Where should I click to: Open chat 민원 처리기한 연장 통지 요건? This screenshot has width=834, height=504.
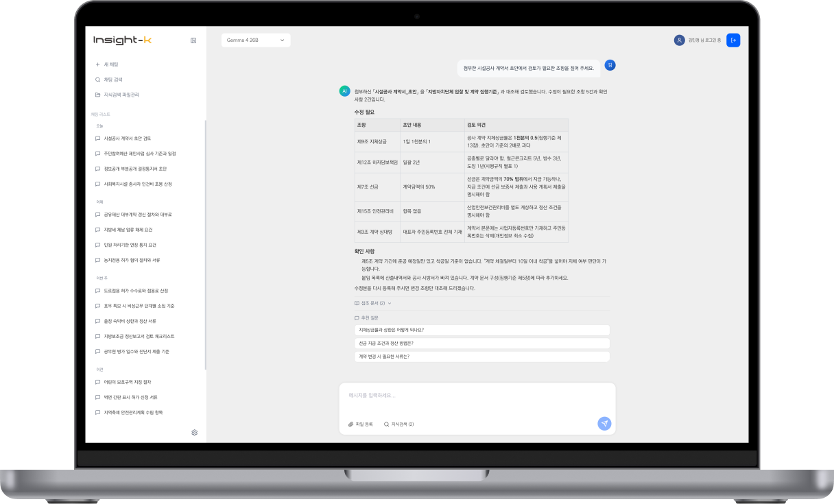click(130, 245)
